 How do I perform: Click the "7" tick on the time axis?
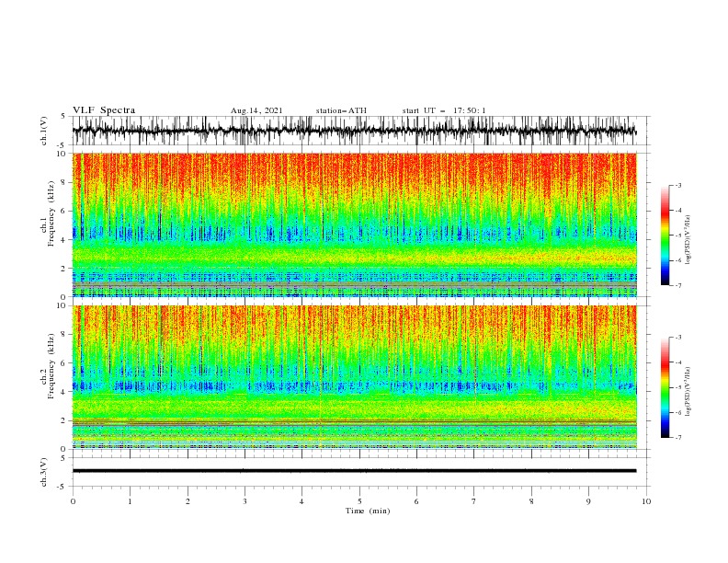pos(474,501)
